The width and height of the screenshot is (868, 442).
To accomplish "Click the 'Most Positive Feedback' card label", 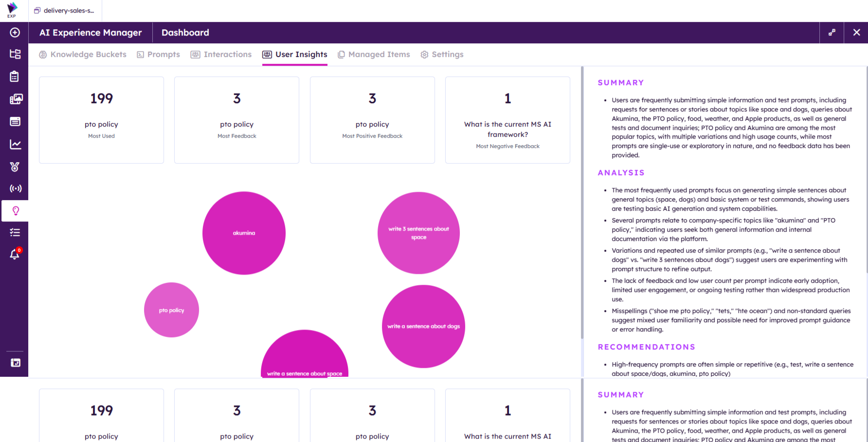I will coord(372,136).
